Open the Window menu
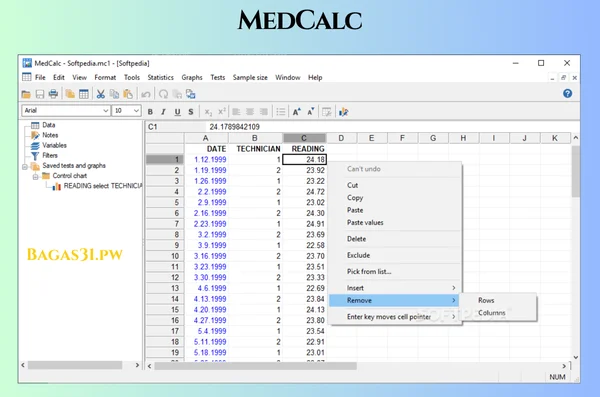Viewport: 600px width, 397px height. (288, 77)
